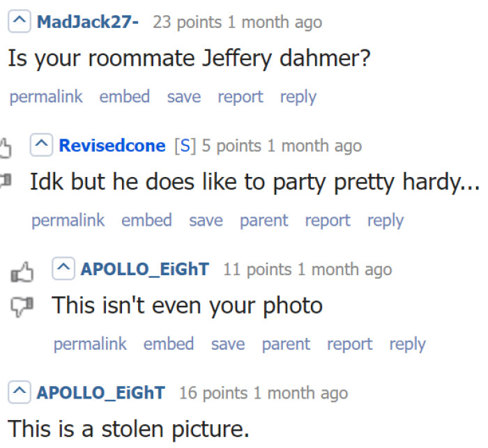
Task: Collapse APOLLO_EiGhT's 11-point reply
Action: pos(63,269)
